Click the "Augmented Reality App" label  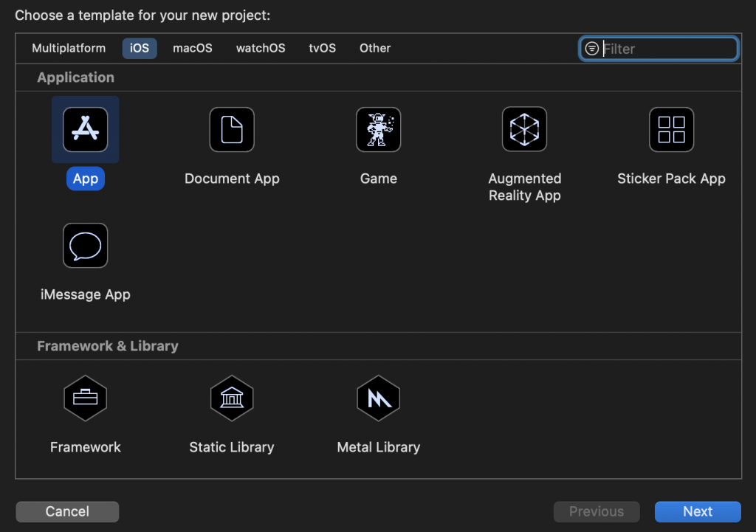[525, 187]
